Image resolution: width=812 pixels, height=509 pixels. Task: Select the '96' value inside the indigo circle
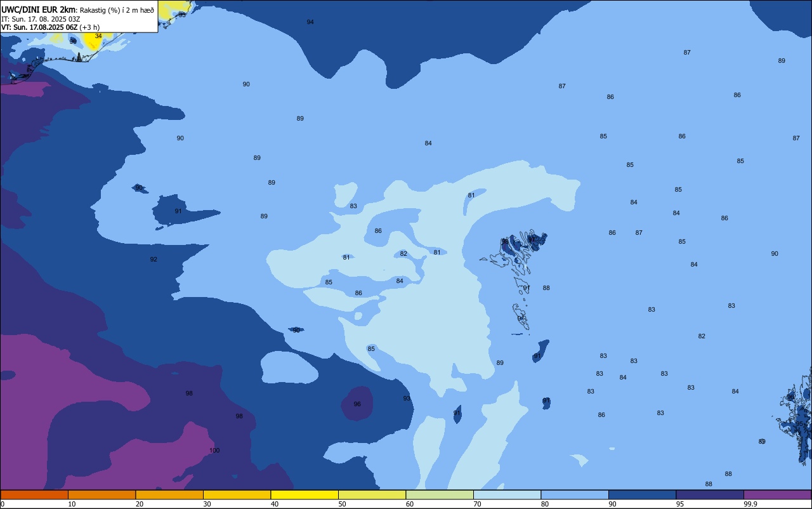pyautogui.click(x=357, y=404)
